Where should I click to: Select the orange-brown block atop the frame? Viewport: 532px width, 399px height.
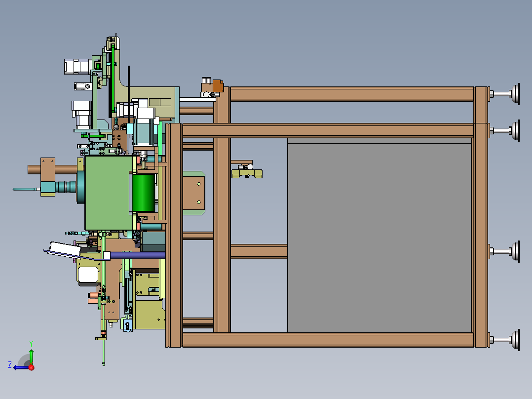click(218, 86)
